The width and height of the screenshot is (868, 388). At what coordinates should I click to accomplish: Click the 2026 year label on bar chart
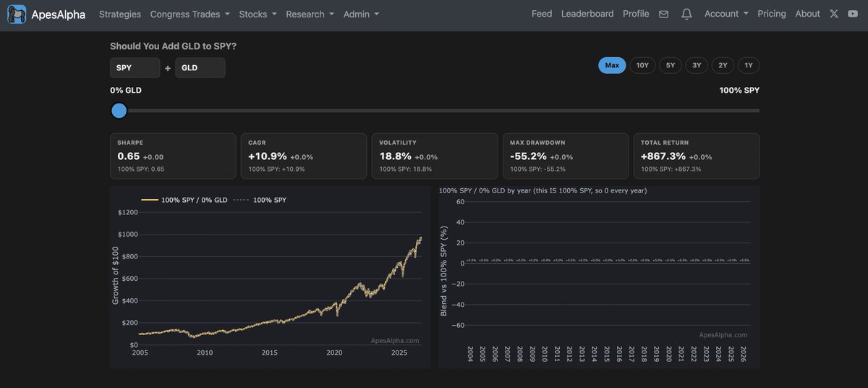pos(744,354)
